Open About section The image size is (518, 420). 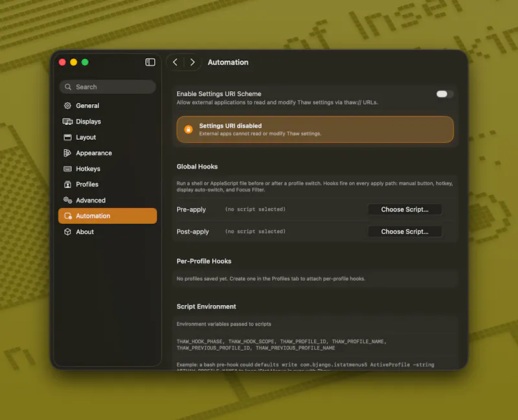107,232
